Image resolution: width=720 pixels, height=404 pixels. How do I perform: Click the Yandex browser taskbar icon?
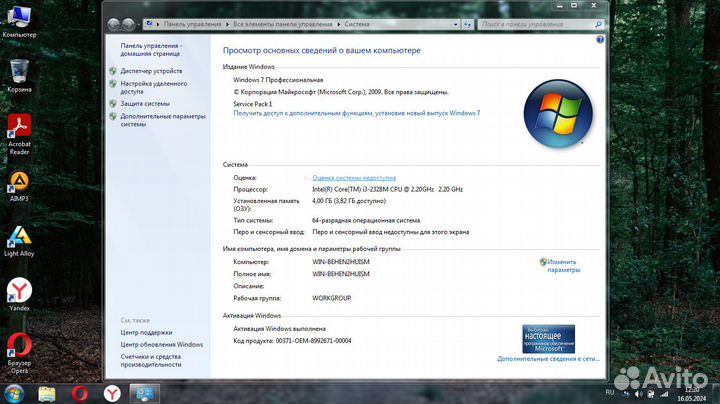[112, 394]
